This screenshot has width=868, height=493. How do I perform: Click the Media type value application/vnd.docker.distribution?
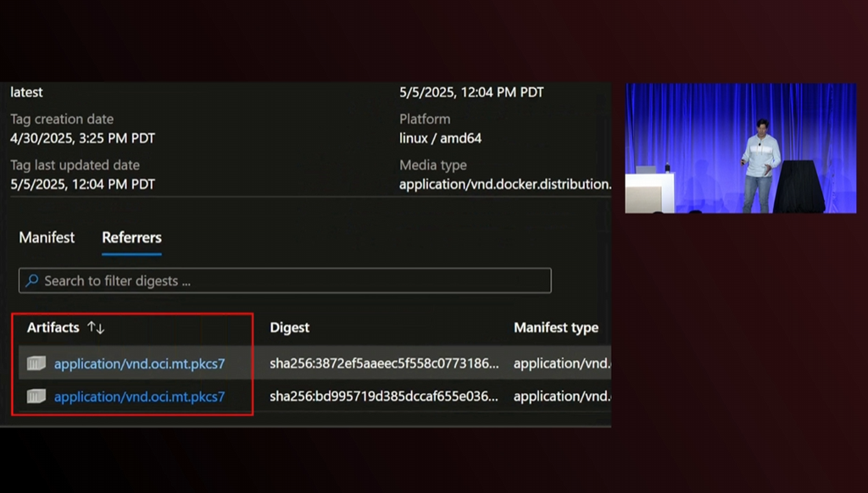pos(504,184)
